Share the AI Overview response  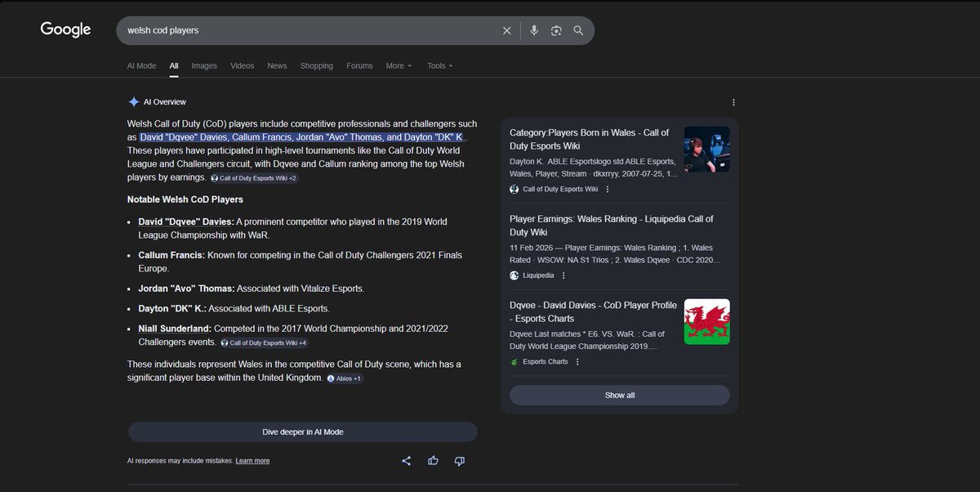[x=406, y=461]
